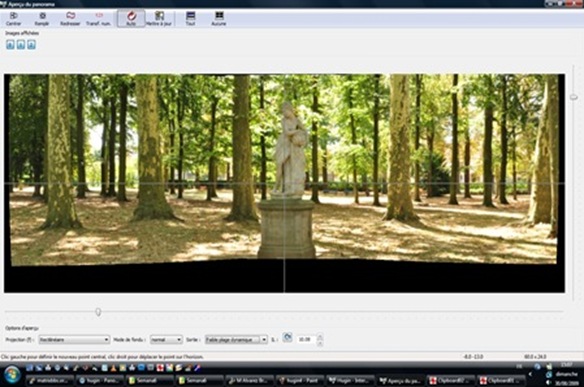Open the Projection dropdown
Image resolution: width=584 pixels, height=387 pixels.
[x=74, y=339]
